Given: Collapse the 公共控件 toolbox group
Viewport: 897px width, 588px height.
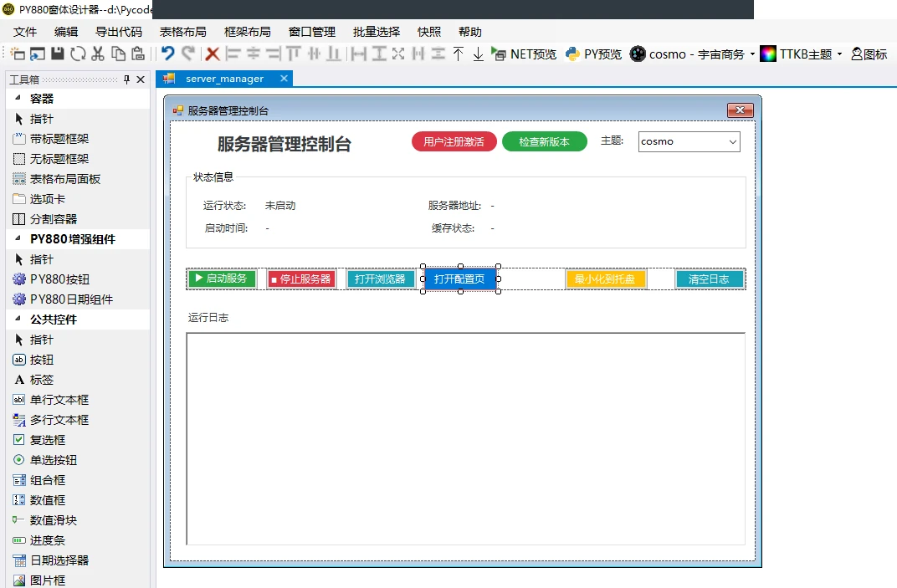Looking at the screenshot, I should 18,318.
